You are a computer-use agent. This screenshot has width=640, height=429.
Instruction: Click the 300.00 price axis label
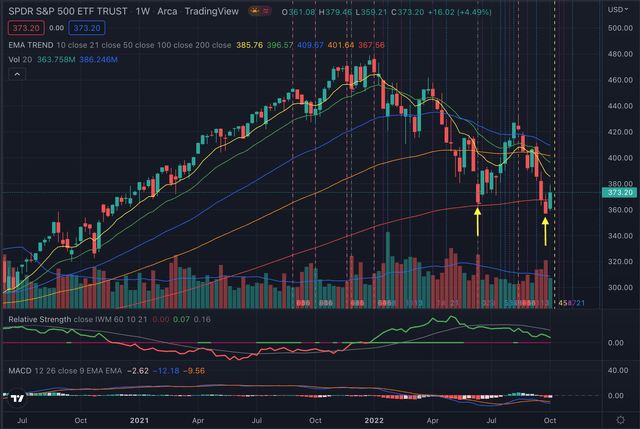620,287
